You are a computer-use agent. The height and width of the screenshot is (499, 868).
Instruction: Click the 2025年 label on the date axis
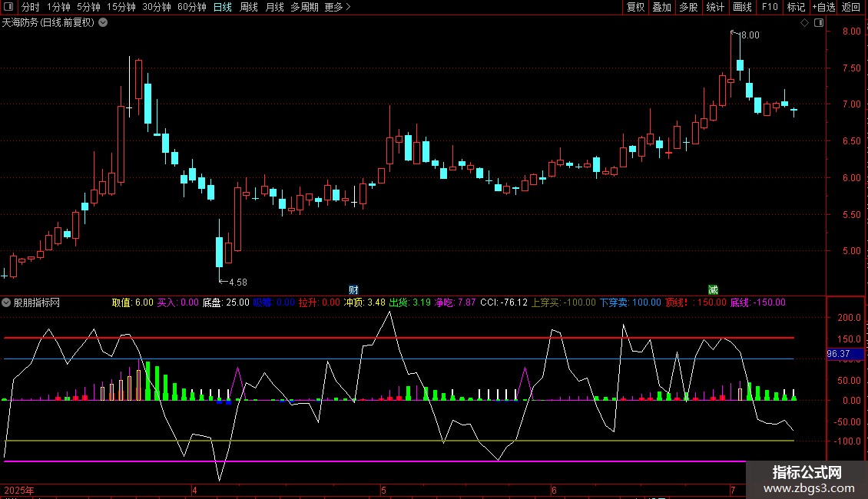click(x=19, y=490)
